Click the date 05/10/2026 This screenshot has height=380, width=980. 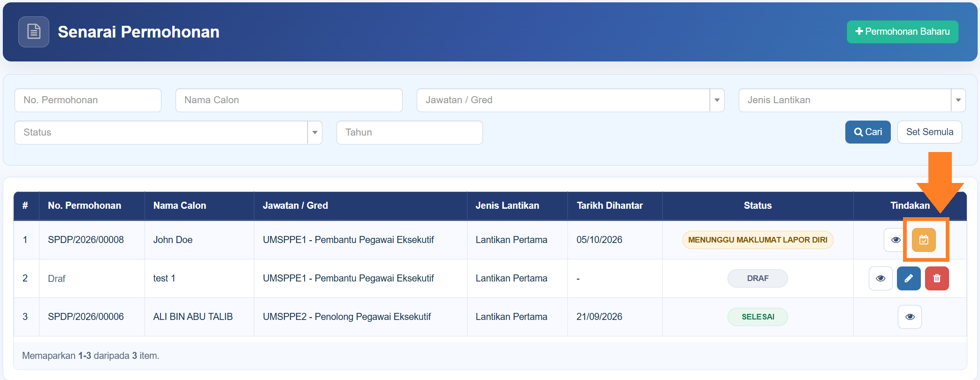pyautogui.click(x=599, y=240)
